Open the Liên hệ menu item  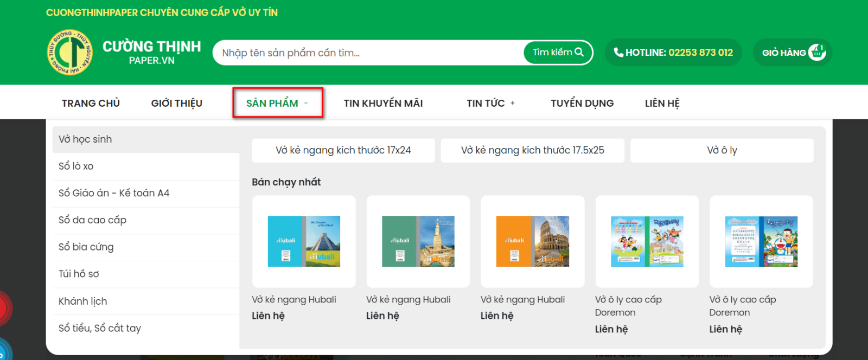[x=662, y=103]
